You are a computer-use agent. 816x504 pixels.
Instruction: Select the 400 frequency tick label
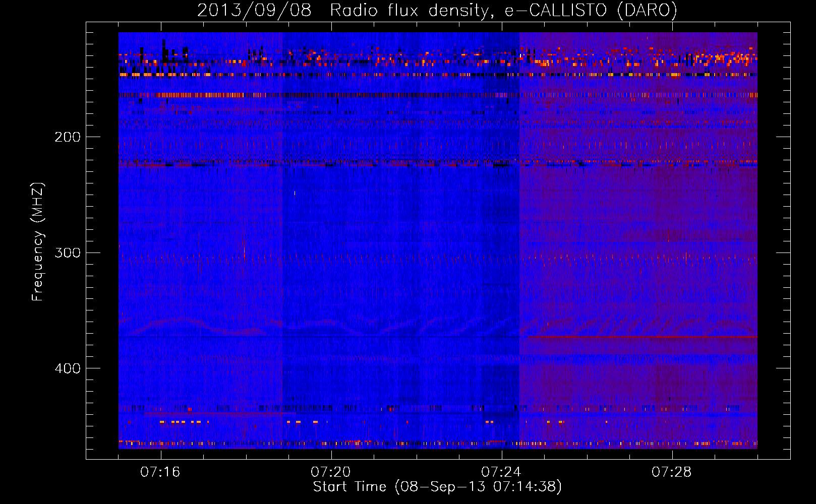(x=68, y=368)
